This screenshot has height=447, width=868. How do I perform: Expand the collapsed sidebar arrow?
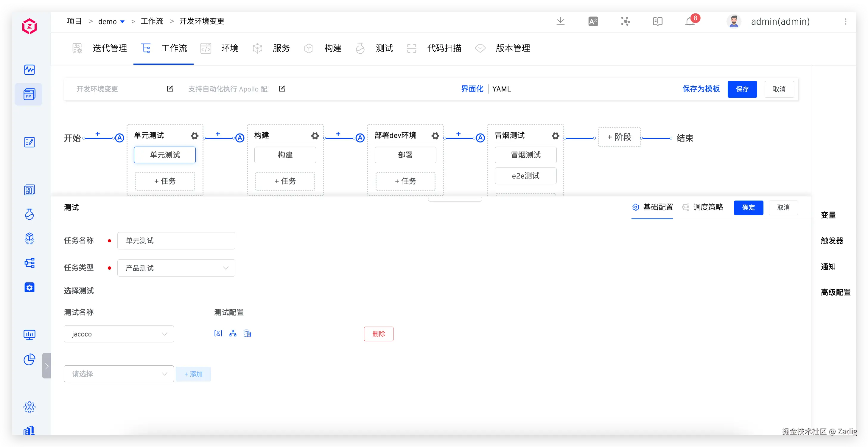(x=47, y=366)
